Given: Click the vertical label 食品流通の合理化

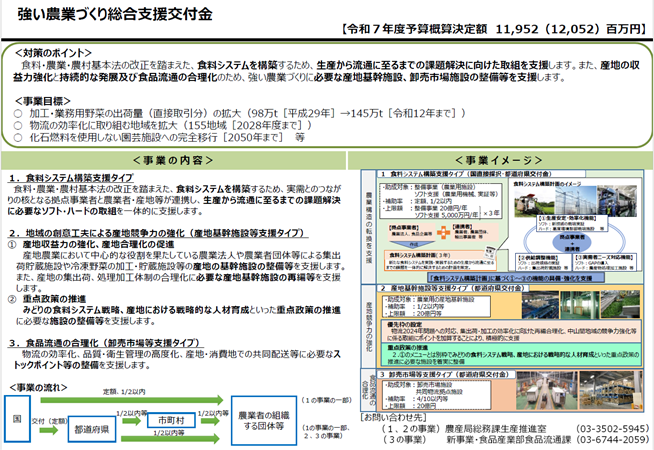Looking at the screenshot, I should coord(369,390).
